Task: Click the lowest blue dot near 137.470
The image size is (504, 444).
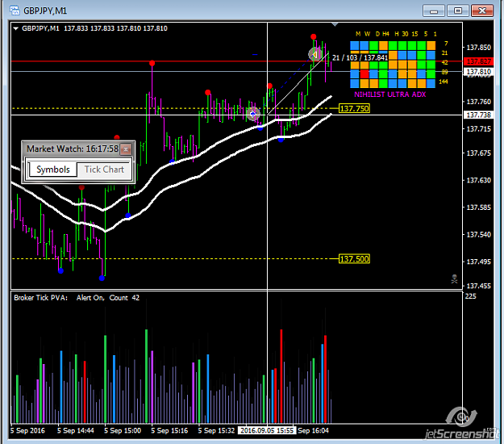Action: click(x=102, y=278)
